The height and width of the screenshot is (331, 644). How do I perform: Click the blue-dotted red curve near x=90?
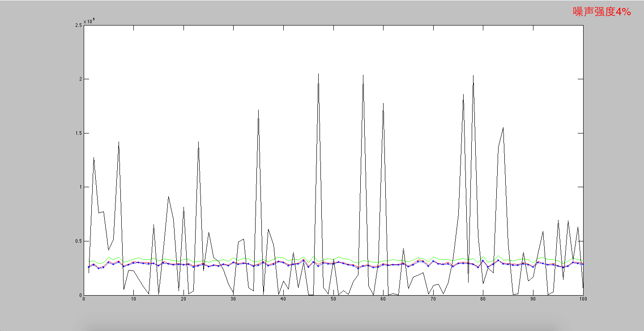tap(533, 267)
